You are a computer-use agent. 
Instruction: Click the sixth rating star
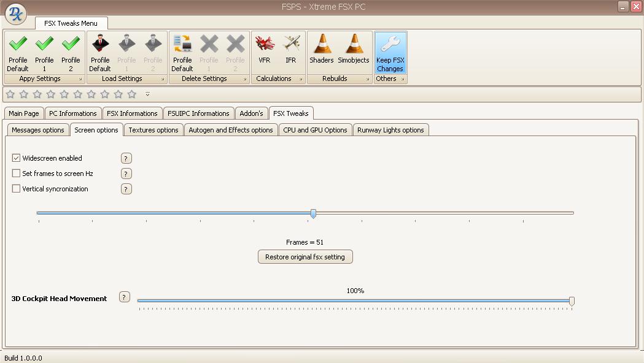77,94
